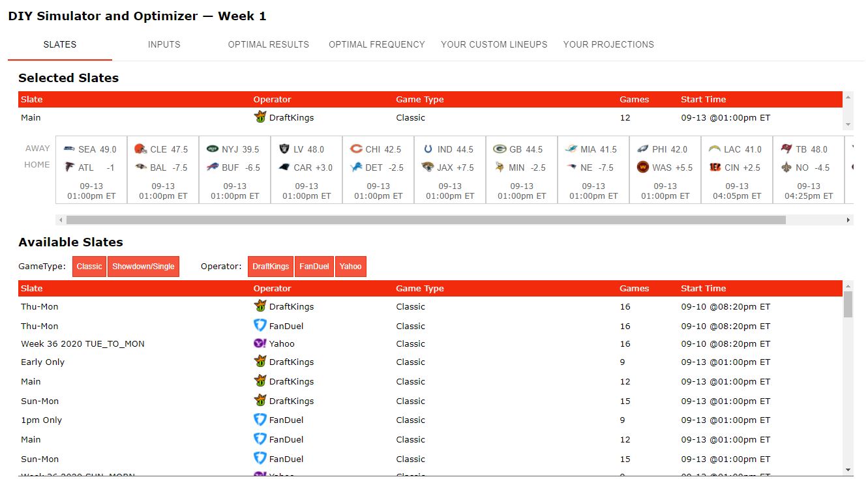Switch to the INPUTS tab

coord(164,45)
